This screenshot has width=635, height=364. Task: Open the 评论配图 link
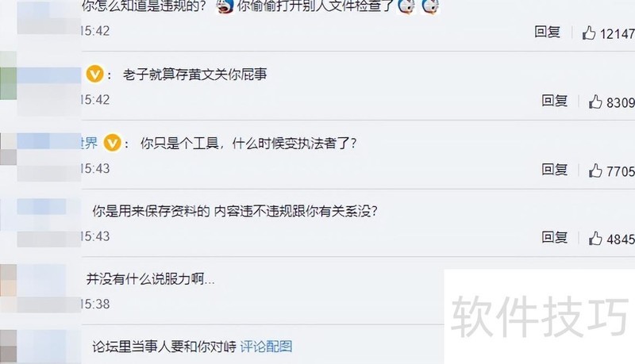click(x=266, y=347)
